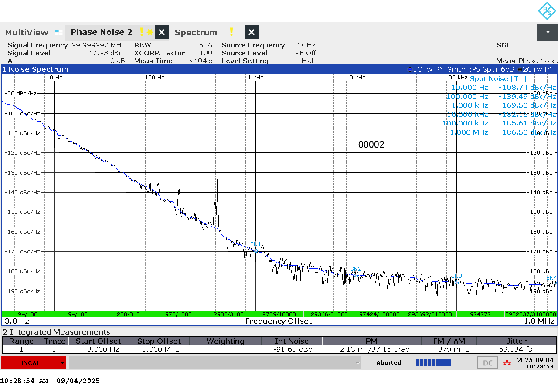Click the Signal Level 17.93 dBm value

coord(107,53)
